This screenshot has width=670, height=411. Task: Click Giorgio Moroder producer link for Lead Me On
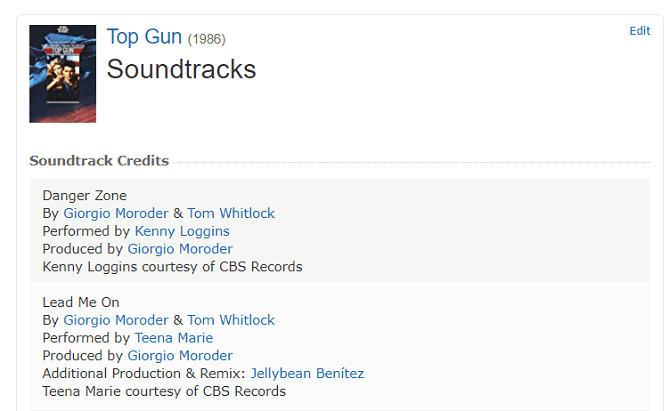point(180,356)
